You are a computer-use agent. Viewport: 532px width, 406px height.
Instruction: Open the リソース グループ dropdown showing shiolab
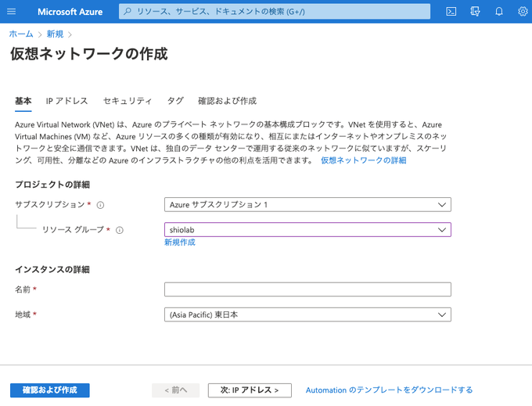pos(307,230)
